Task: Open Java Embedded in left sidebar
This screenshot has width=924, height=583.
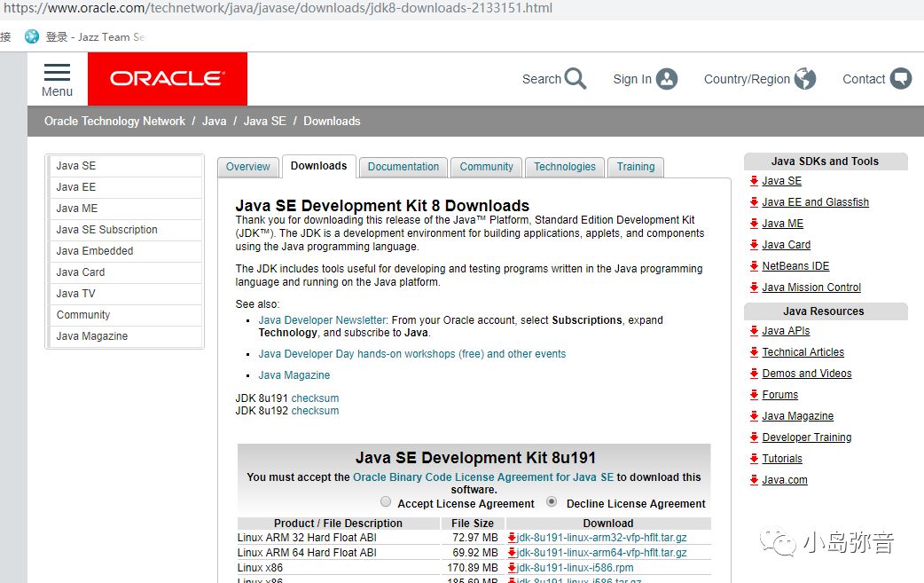Action: point(95,251)
